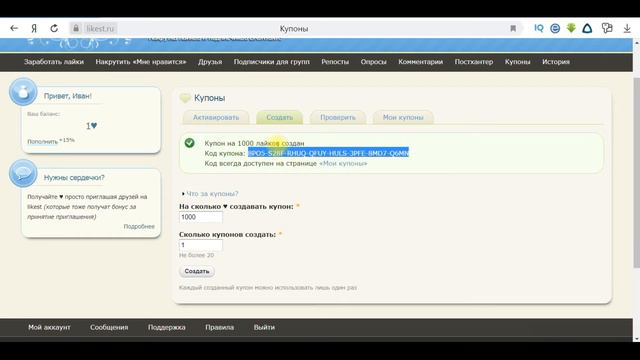Click the green download arrow extension icon
Screen dimensions: 640x360
coord(571,28)
